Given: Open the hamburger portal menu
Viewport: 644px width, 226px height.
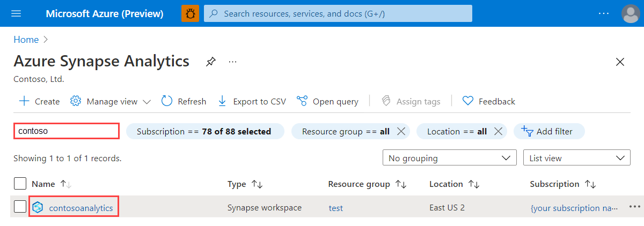Looking at the screenshot, I should click(x=16, y=13).
